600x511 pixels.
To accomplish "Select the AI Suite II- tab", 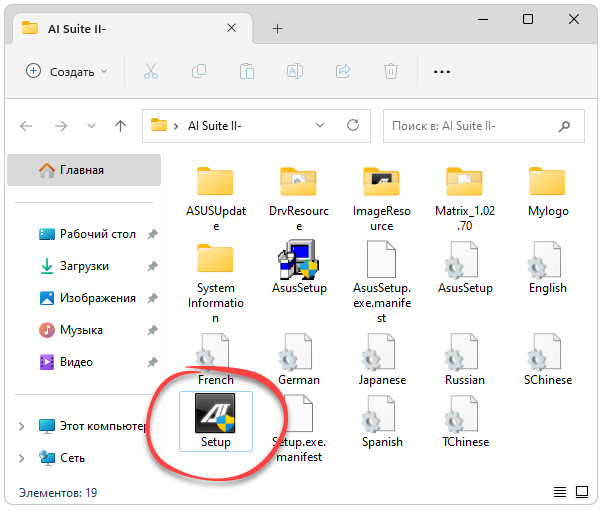I will click(x=132, y=28).
